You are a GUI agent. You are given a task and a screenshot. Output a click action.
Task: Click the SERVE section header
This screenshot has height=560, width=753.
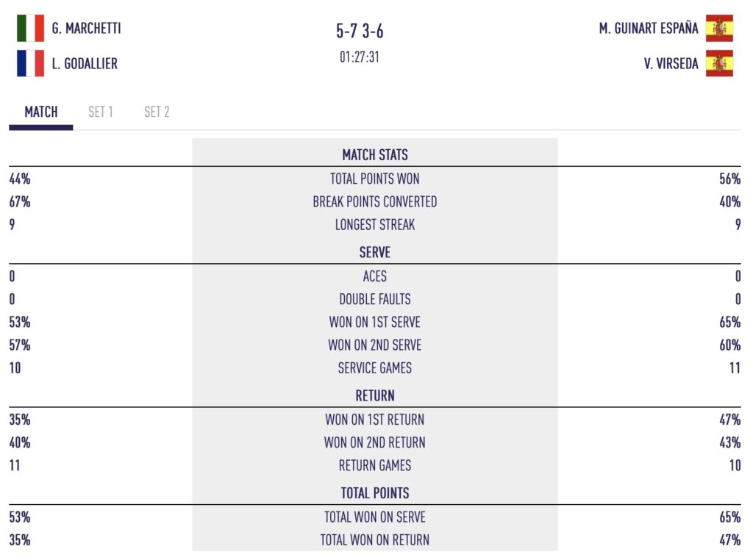coord(375,252)
